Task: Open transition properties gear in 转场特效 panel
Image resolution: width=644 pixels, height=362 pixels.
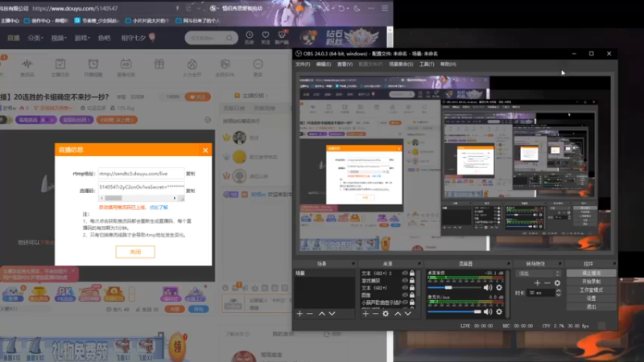Action: pyautogui.click(x=557, y=283)
